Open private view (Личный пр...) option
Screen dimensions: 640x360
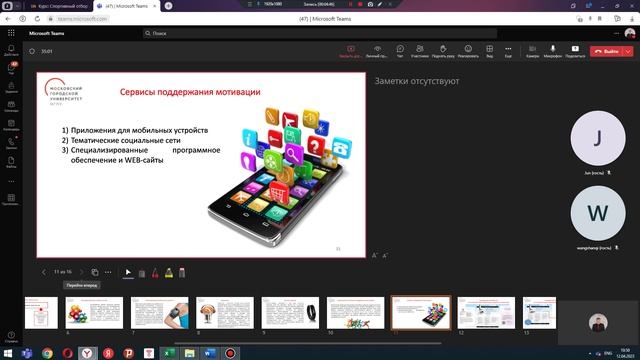(x=377, y=51)
